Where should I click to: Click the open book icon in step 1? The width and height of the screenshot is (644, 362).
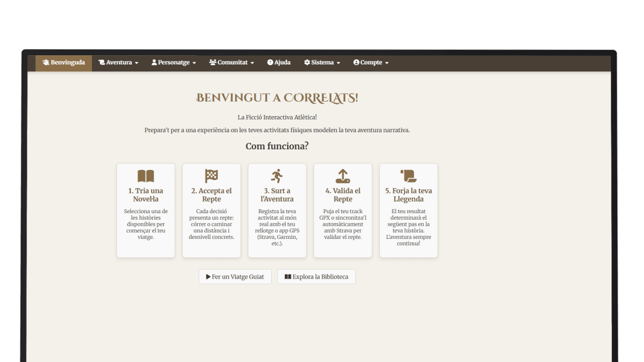(146, 176)
